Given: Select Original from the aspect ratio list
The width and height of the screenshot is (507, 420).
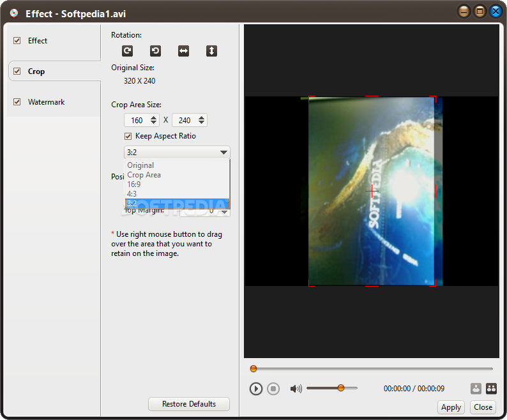Looking at the screenshot, I should (177, 165).
